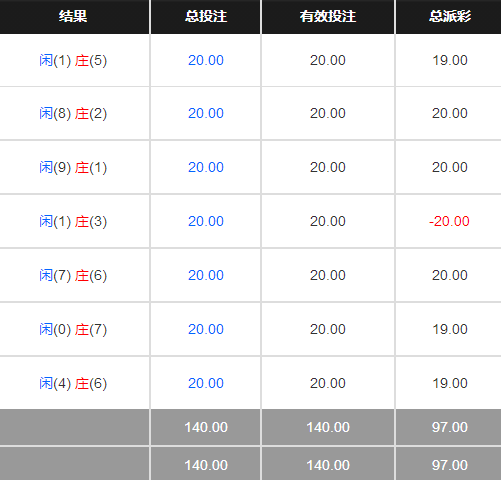501x480 pixels.
Task: Open the blue 20.00 bet link for 闲(1) 庄(5)
Action: (206, 60)
